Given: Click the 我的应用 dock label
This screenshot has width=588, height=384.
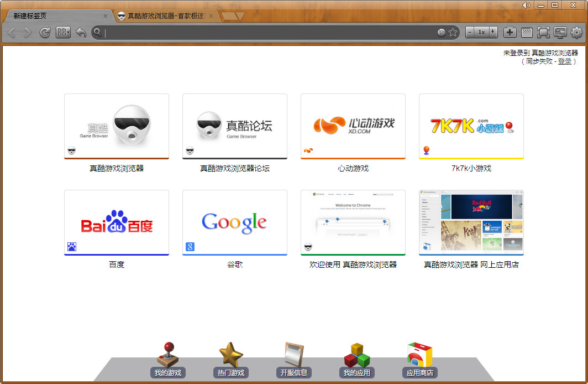Looking at the screenshot, I should click(x=357, y=373).
